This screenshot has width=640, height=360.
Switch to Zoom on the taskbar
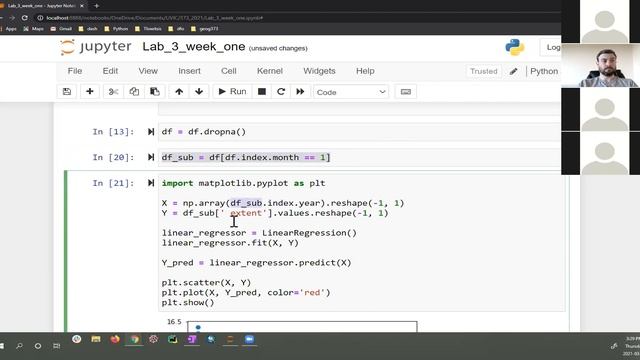tap(249, 339)
